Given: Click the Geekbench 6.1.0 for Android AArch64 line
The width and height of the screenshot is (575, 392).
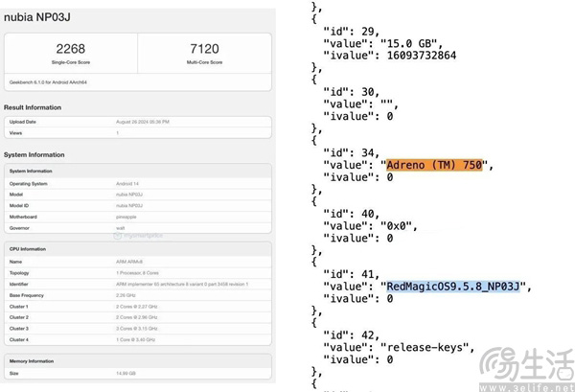Looking at the screenshot, I should point(48,82).
